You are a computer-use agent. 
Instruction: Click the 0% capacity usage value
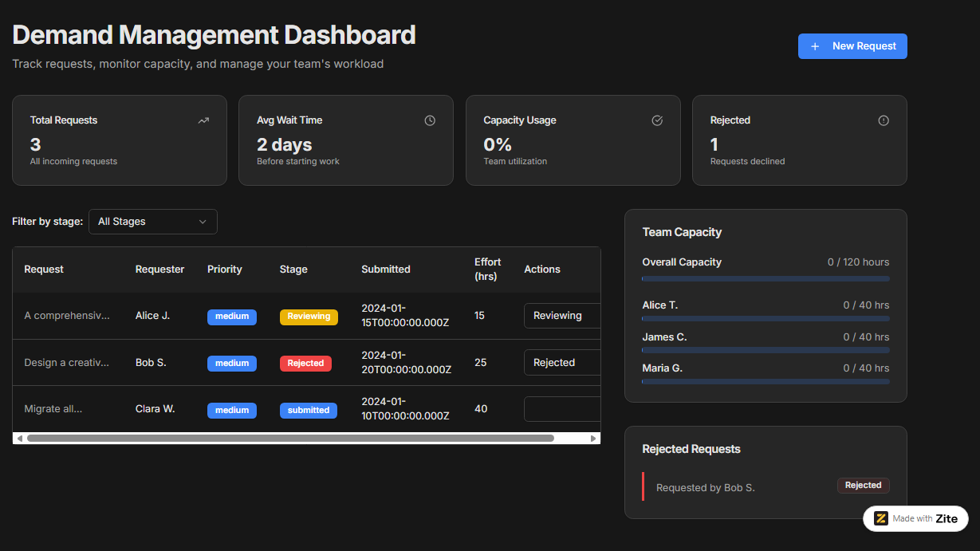[498, 144]
